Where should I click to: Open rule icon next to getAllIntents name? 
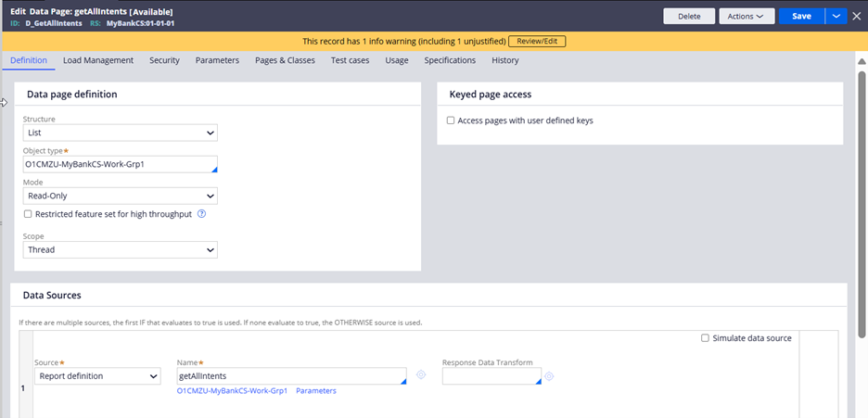pos(421,375)
